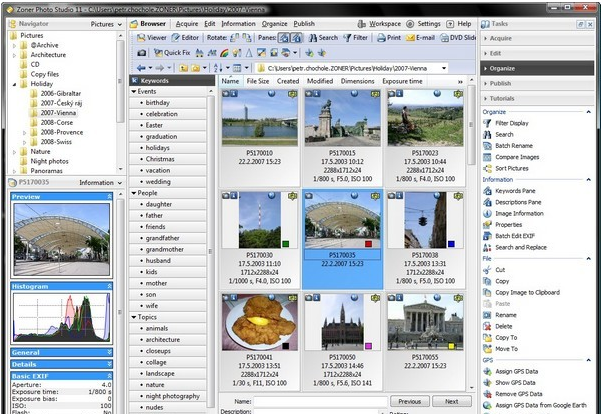Collapse the Holiday folder in tree
The height and width of the screenshot is (414, 601).
15,84
